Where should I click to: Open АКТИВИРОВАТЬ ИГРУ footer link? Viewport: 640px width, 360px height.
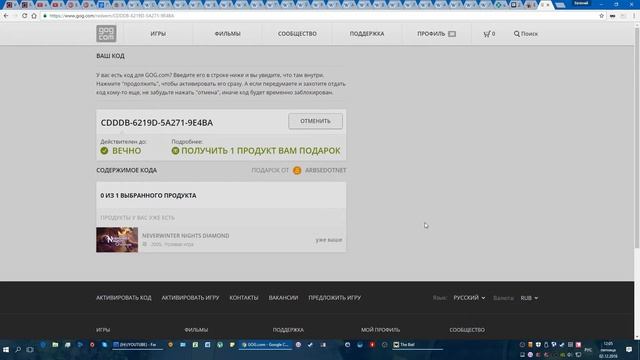[x=190, y=298]
